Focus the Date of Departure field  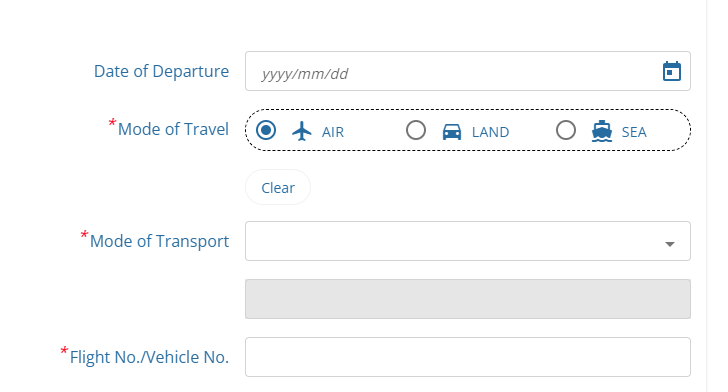[x=468, y=71]
